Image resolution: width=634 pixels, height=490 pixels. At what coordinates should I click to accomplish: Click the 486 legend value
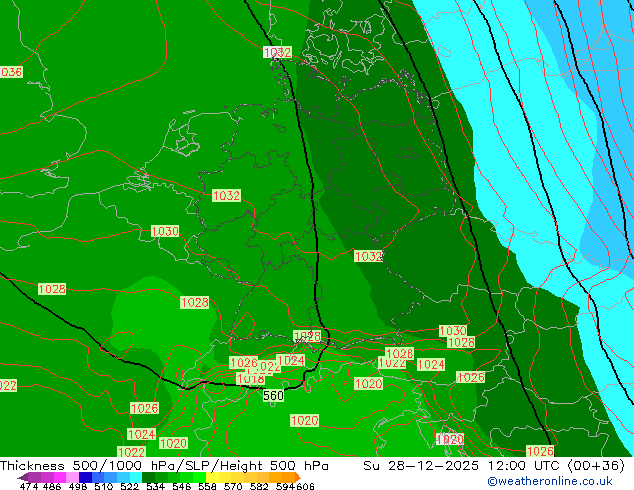[52, 486]
